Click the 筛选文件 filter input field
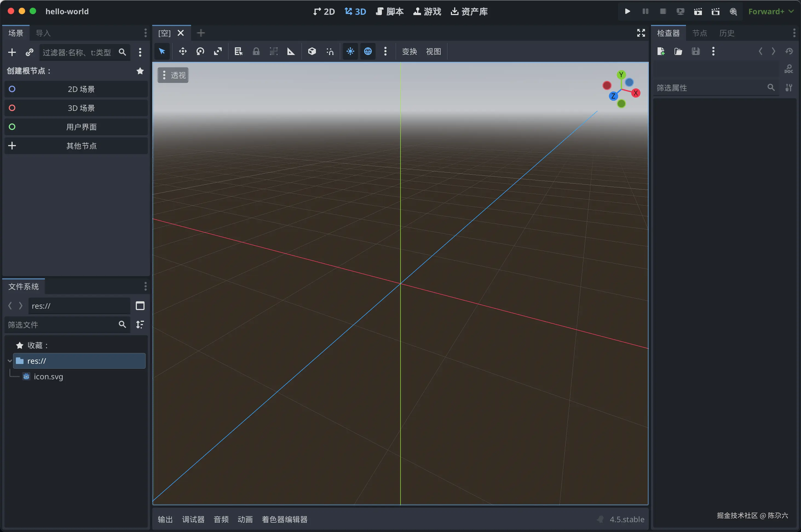 pyautogui.click(x=61, y=325)
